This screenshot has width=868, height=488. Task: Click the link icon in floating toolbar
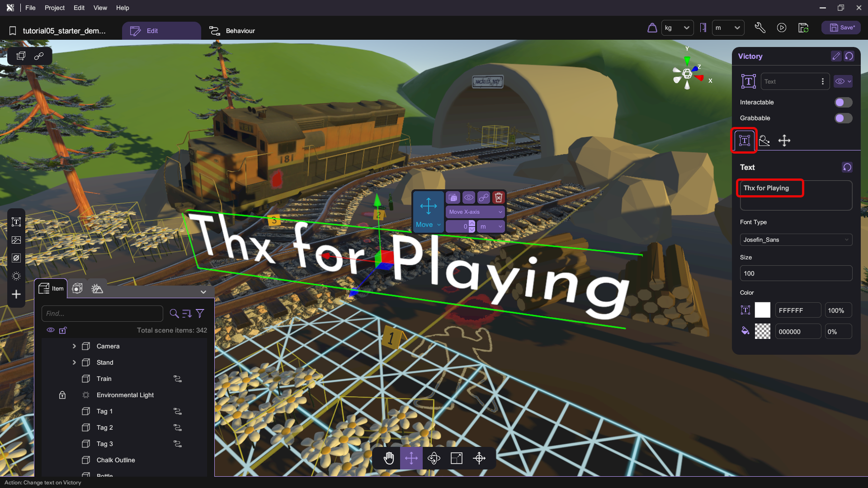484,197
